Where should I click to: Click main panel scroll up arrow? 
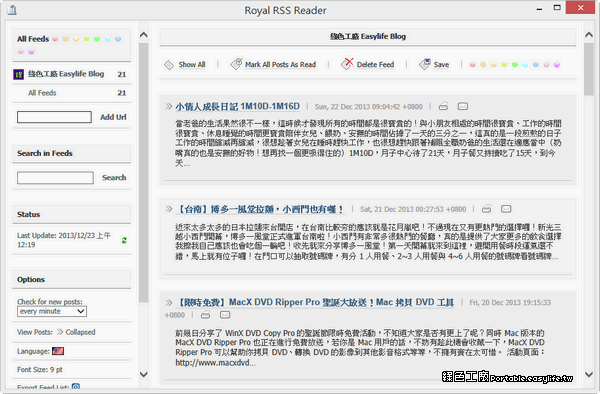tap(589, 35)
